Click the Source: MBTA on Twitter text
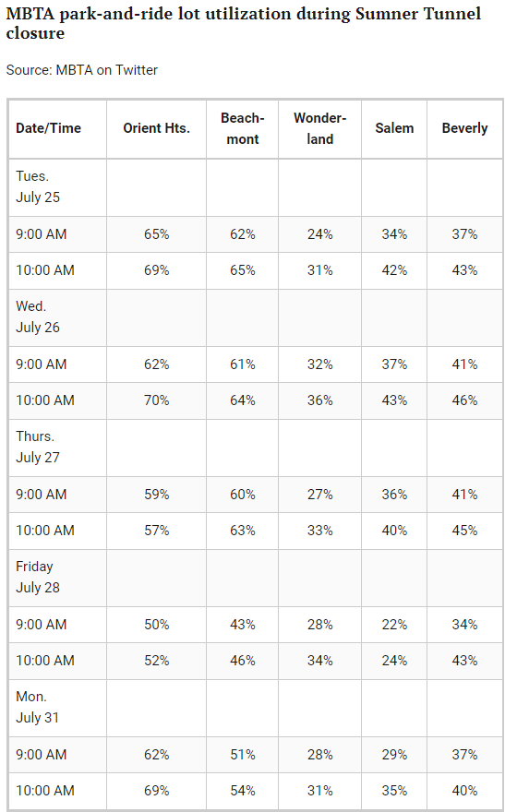Image resolution: width=505 pixels, height=812 pixels. click(x=82, y=70)
